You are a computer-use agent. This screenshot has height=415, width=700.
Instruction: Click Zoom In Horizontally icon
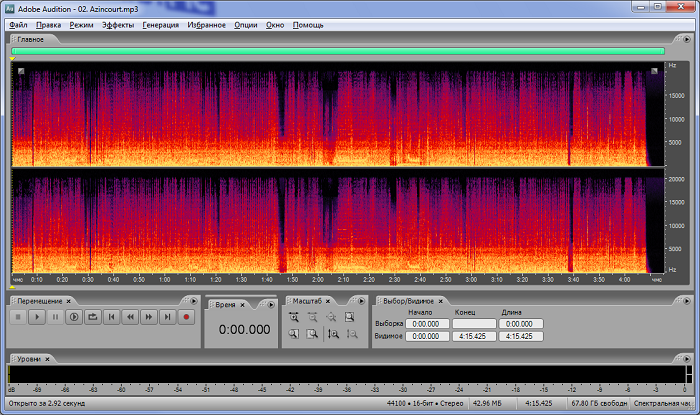[294, 316]
